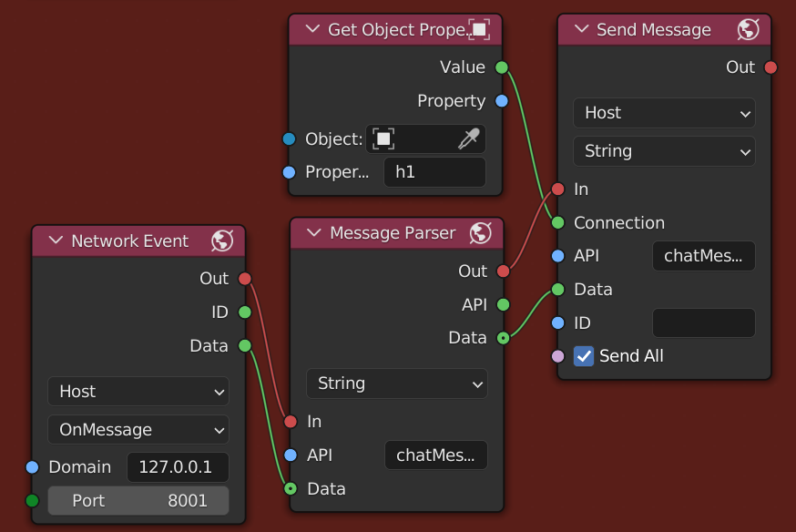Collapse the Send Message node

click(581, 29)
